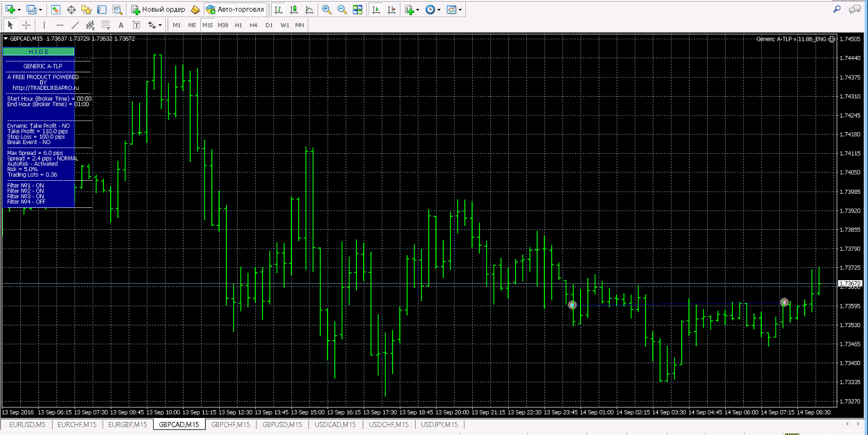The image size is (868, 435).
Task: Open the Profiles icon
Action: click(x=32, y=10)
